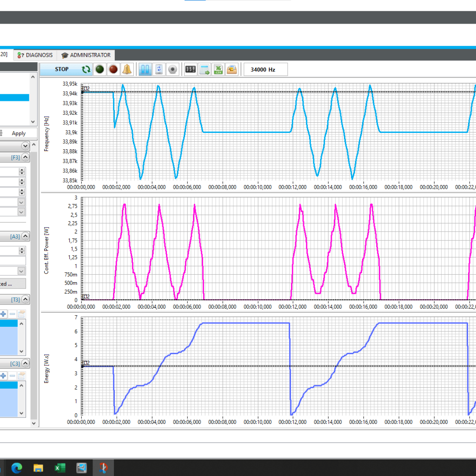Open the first dropdown in [F3] section
Viewport: 476px width, 476px height.
pos(21,202)
